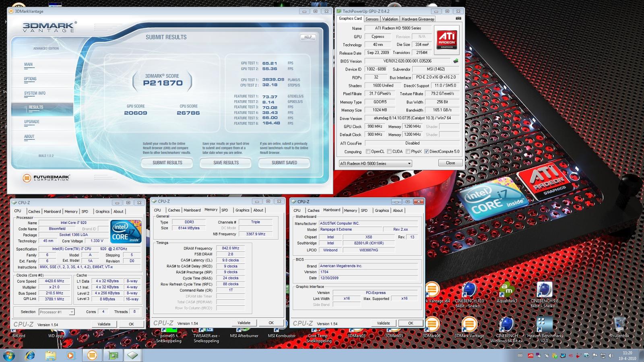Open the 3DMark Vantage desktop shortcut
This screenshot has height=362, width=644.
click(x=469, y=327)
